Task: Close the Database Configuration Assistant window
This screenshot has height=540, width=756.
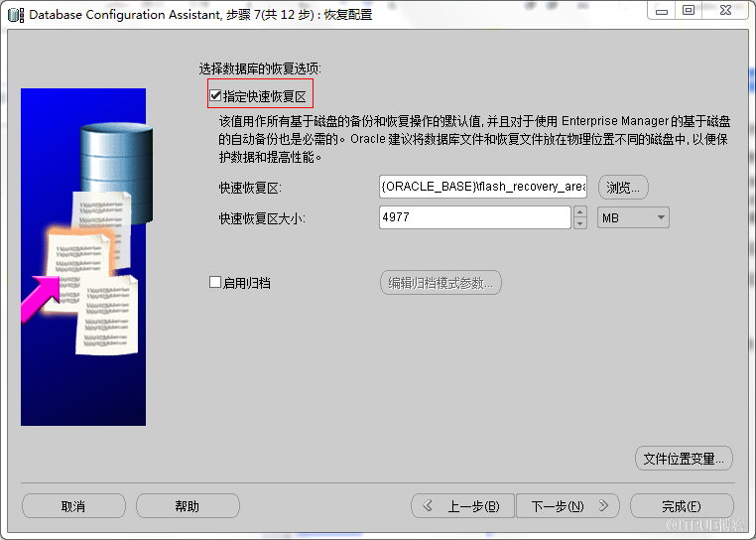Action: [x=725, y=11]
